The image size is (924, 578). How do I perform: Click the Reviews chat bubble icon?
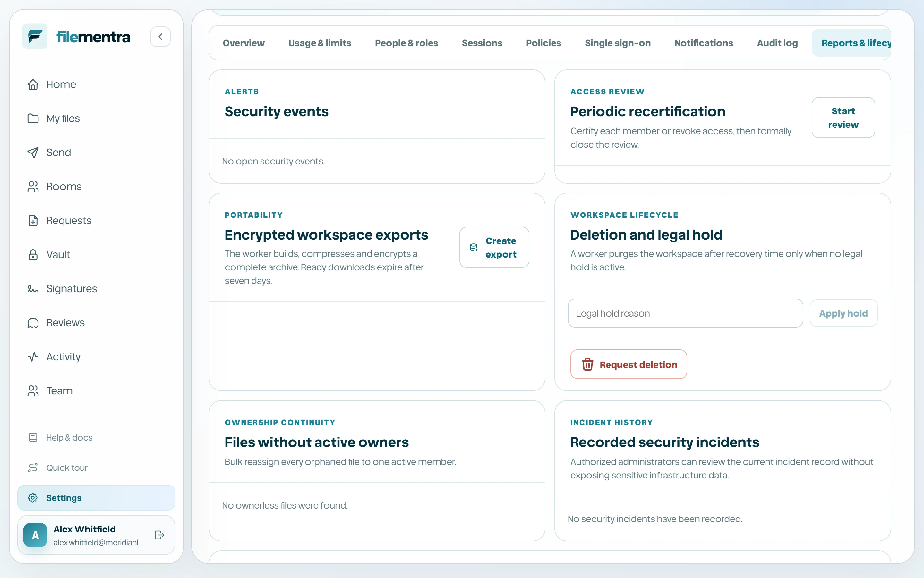point(33,323)
